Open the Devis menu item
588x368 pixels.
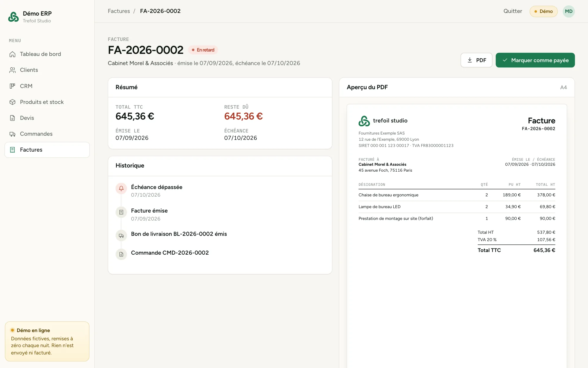pyautogui.click(x=47, y=118)
